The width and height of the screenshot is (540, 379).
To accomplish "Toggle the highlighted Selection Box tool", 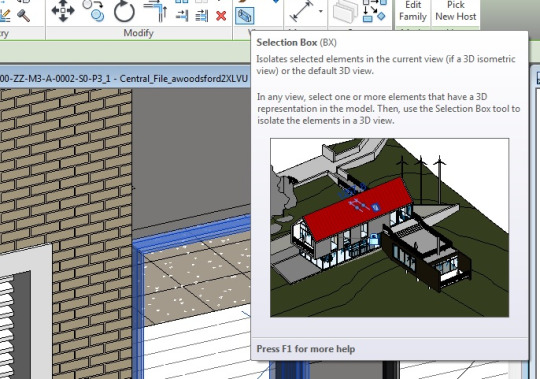I will point(245,16).
